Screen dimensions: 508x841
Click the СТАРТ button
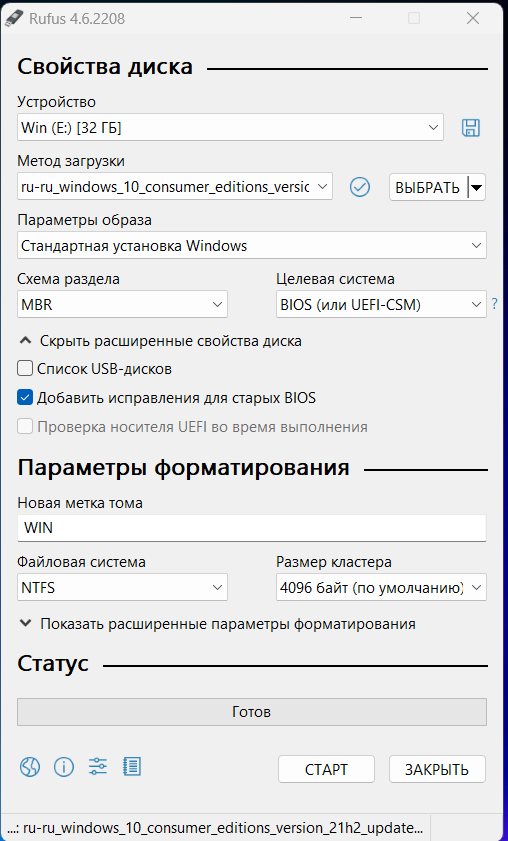[326, 769]
